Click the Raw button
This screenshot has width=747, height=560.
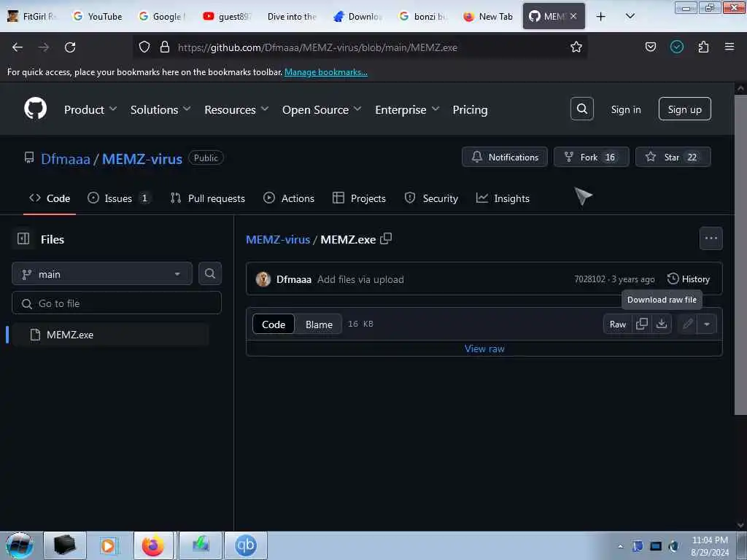(617, 324)
